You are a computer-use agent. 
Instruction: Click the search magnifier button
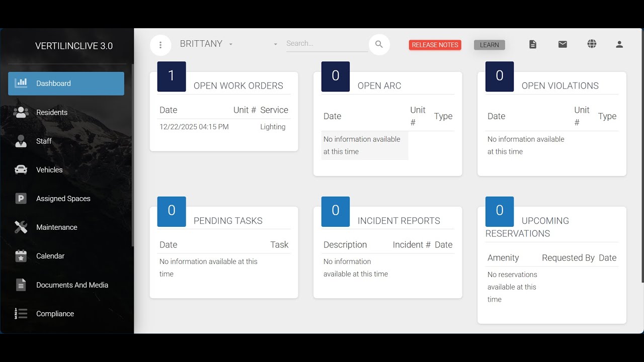[x=379, y=44]
